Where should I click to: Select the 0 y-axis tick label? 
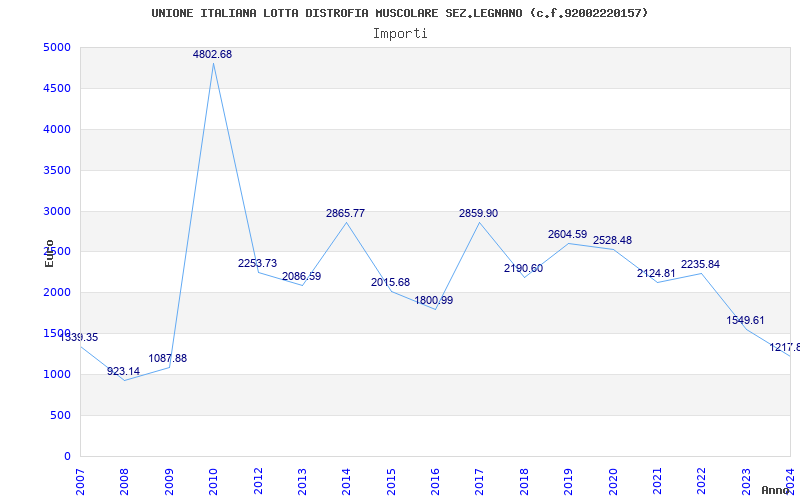[x=68, y=456]
